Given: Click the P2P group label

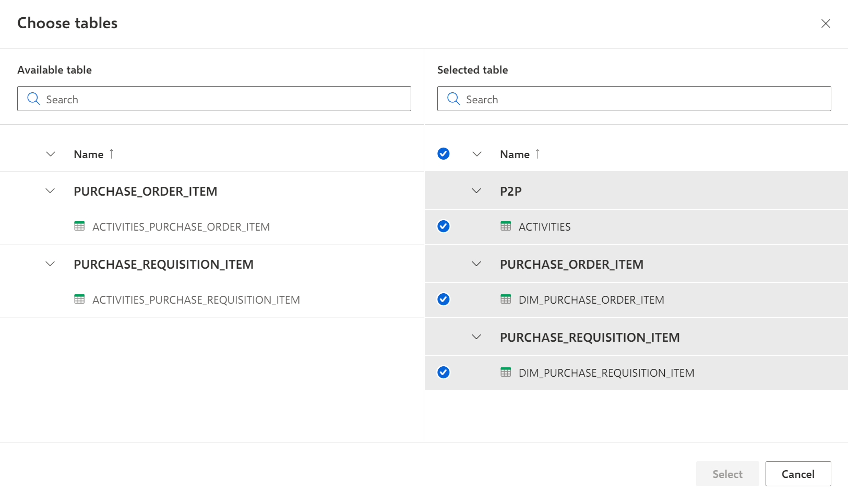Looking at the screenshot, I should (x=511, y=191).
